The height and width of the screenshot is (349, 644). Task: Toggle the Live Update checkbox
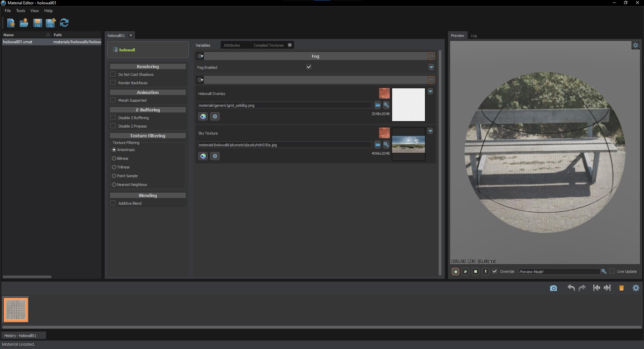[x=612, y=271]
